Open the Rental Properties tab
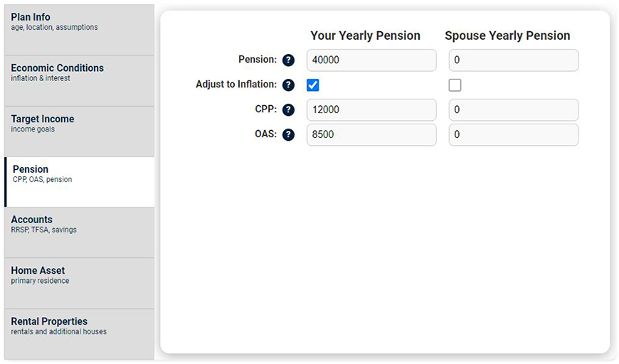The image size is (619, 364). click(x=79, y=333)
